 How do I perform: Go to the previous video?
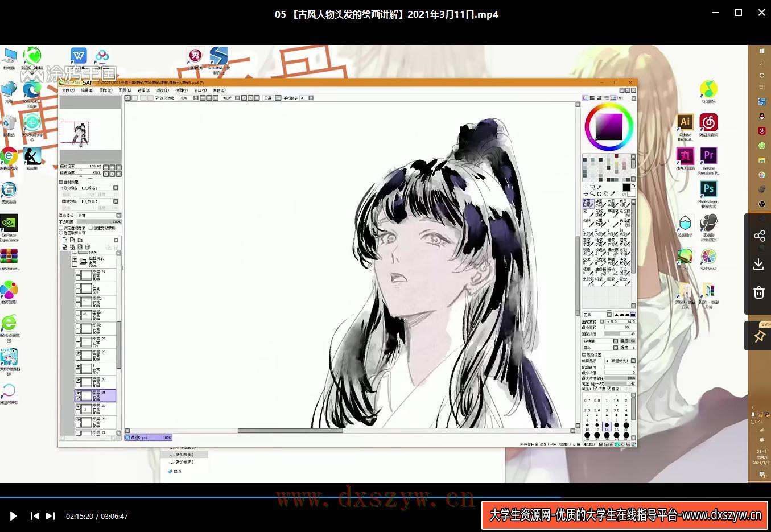tap(35, 516)
